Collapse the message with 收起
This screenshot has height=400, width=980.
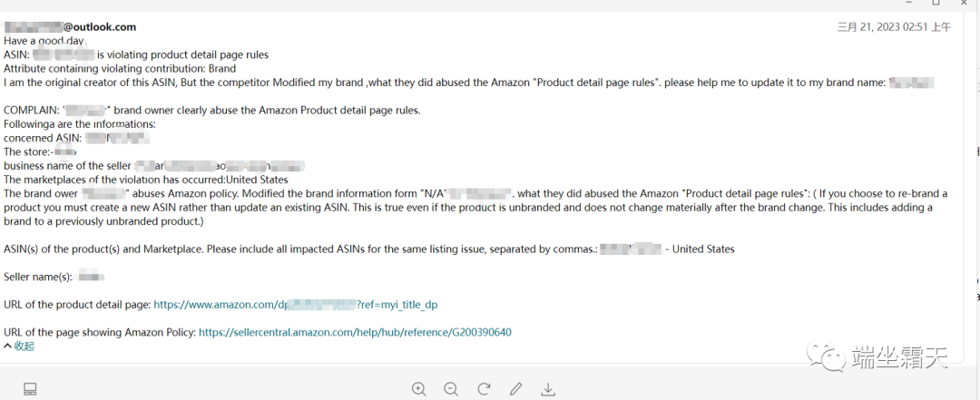[x=19, y=346]
